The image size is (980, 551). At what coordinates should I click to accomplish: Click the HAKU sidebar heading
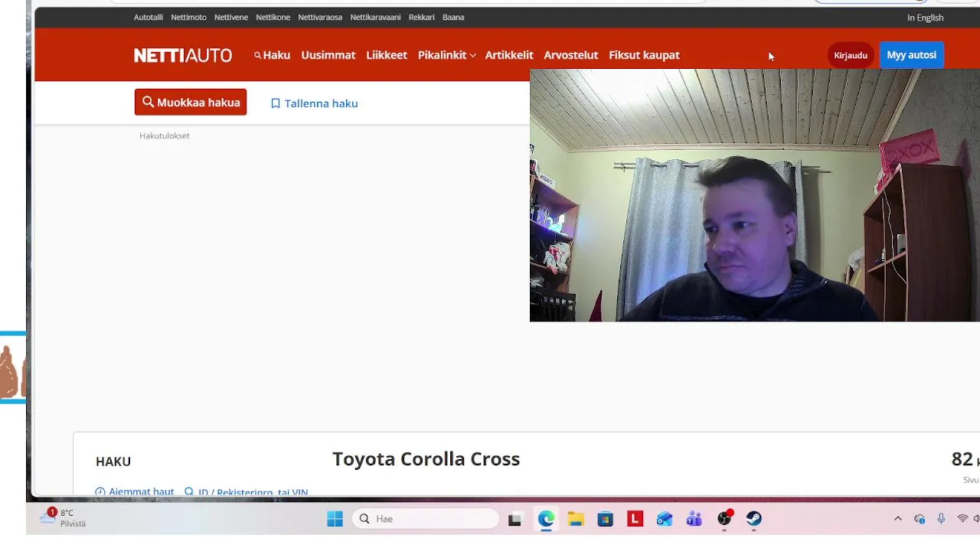113,461
